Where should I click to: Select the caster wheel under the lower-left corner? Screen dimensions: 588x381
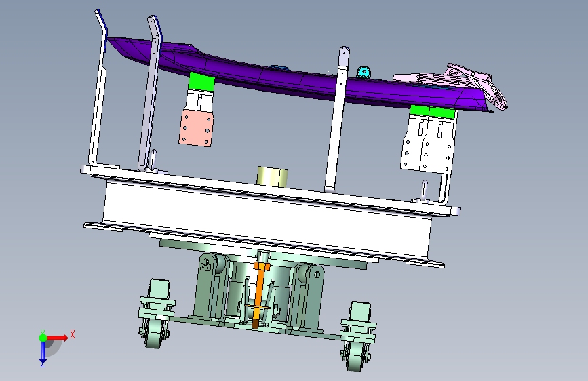(x=155, y=335)
